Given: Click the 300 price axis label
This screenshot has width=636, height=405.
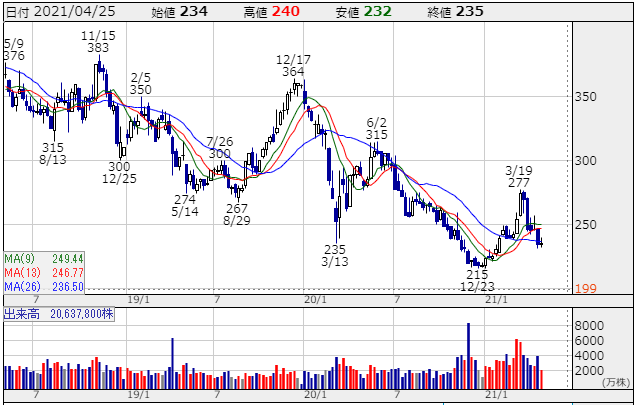Looking at the screenshot, I should [586, 161].
